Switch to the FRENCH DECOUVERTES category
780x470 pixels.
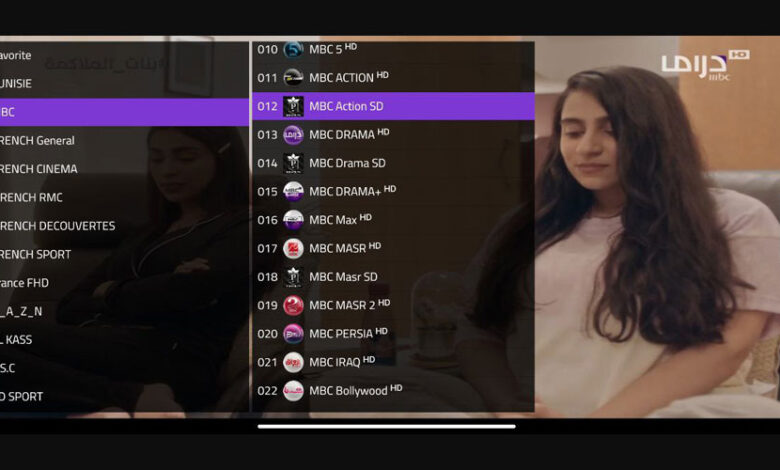124,226
